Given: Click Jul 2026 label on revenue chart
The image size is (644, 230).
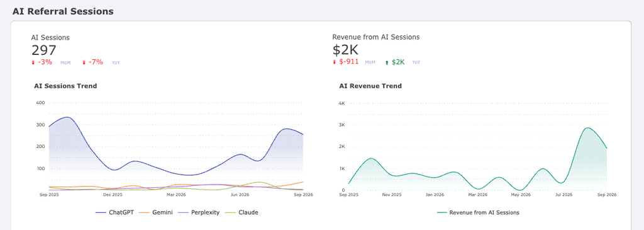Looking at the screenshot, I should tap(564, 195).
